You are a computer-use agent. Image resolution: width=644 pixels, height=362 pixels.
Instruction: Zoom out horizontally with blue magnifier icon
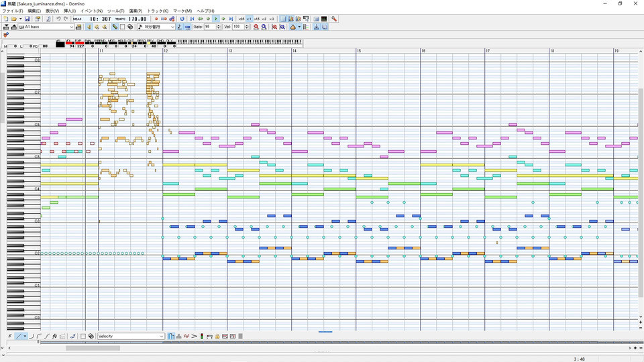(264, 27)
